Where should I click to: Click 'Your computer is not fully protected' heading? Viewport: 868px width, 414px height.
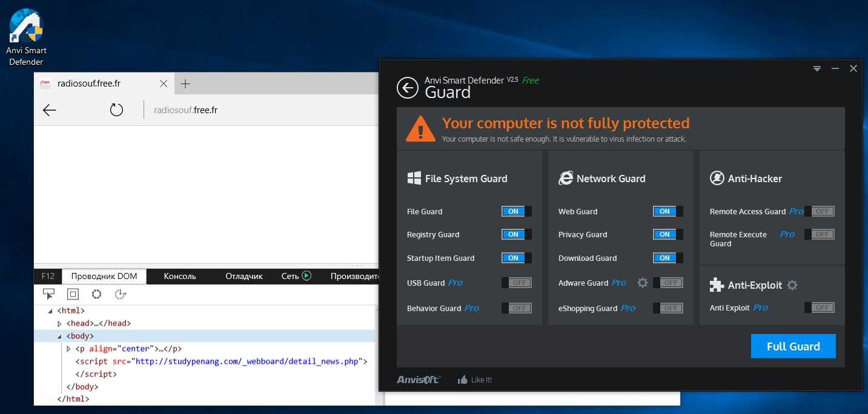566,123
